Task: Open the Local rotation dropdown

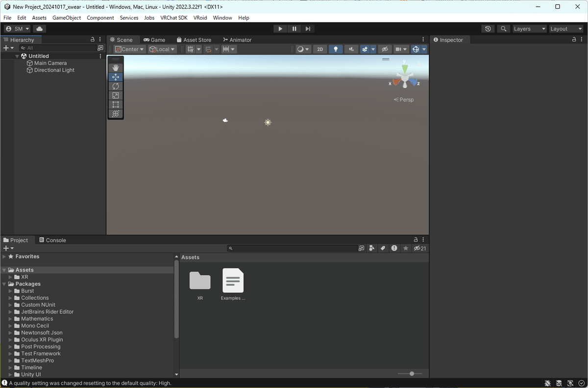Action: pyautogui.click(x=162, y=49)
